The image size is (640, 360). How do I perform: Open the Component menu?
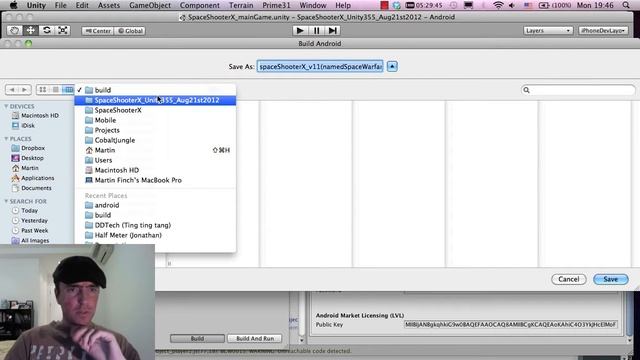point(200,5)
